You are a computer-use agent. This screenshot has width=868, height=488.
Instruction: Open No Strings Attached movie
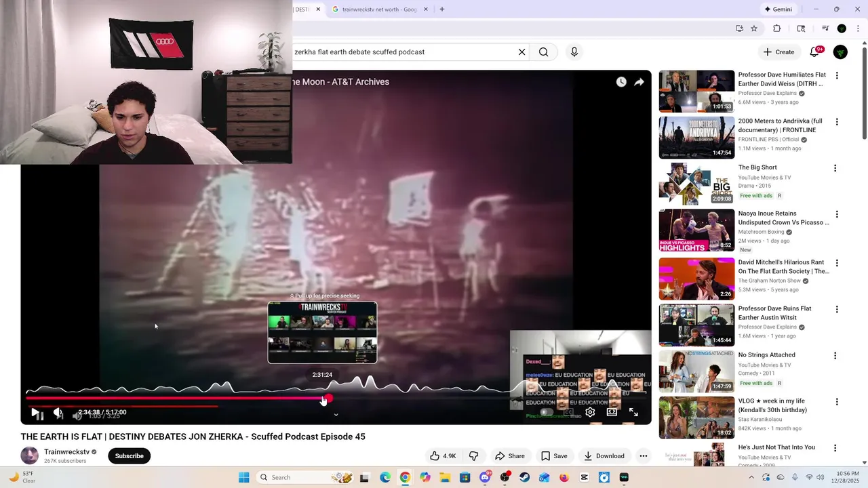(x=766, y=354)
